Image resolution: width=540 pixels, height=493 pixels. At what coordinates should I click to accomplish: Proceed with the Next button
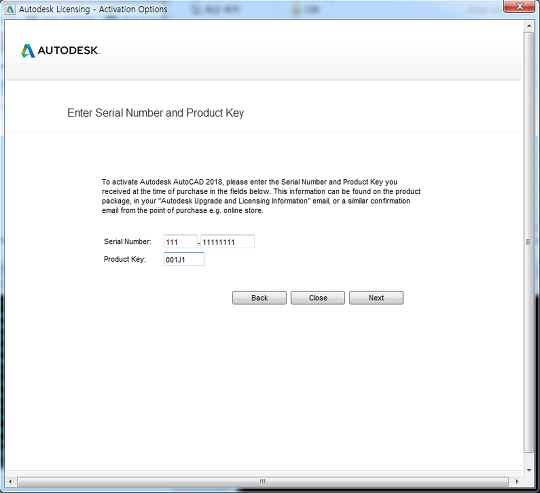click(x=376, y=298)
